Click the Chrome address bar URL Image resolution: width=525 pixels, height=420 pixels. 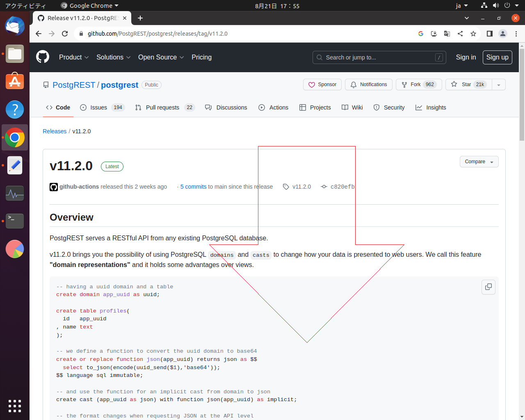click(157, 34)
